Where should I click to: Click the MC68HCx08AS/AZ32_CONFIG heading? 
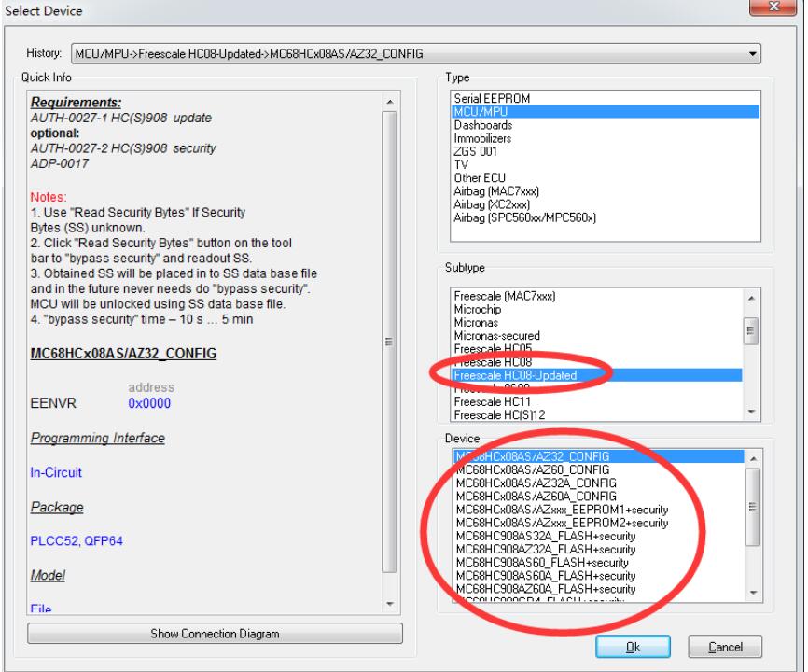click(124, 354)
